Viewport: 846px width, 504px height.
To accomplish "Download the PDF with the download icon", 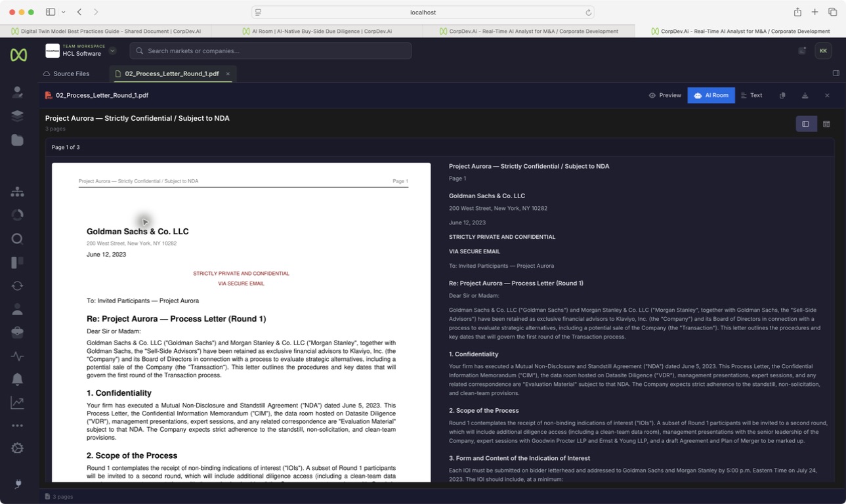I will click(805, 96).
